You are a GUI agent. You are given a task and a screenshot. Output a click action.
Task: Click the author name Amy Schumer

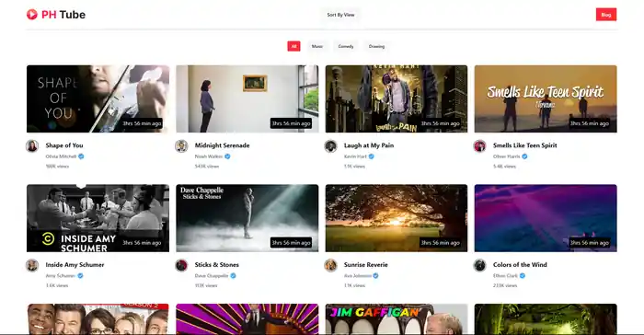(x=61, y=276)
